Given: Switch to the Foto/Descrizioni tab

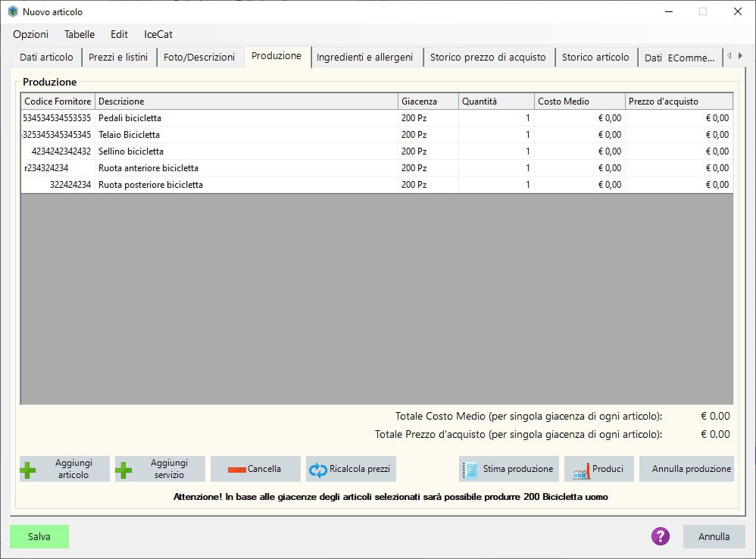Looking at the screenshot, I should [199, 58].
